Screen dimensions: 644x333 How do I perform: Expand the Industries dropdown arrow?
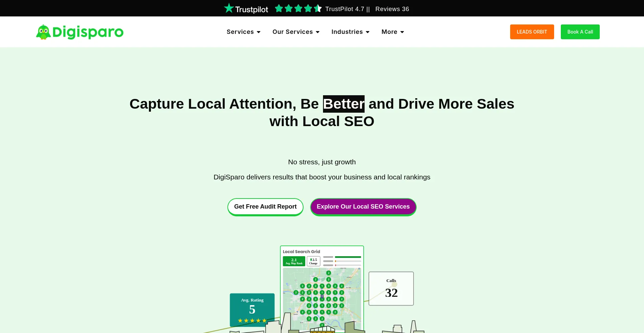(368, 32)
